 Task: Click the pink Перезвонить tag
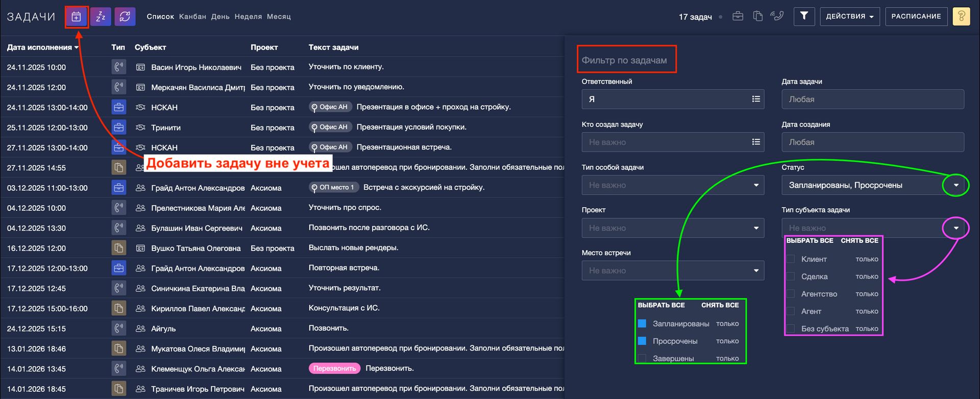(x=334, y=368)
